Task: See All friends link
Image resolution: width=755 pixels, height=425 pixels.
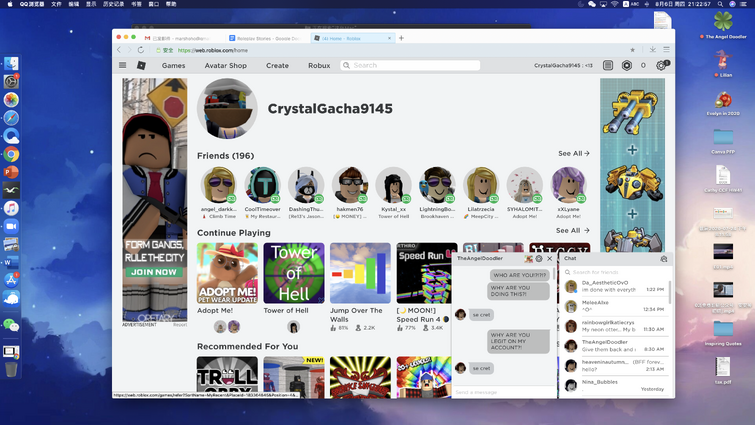Action: tap(573, 154)
